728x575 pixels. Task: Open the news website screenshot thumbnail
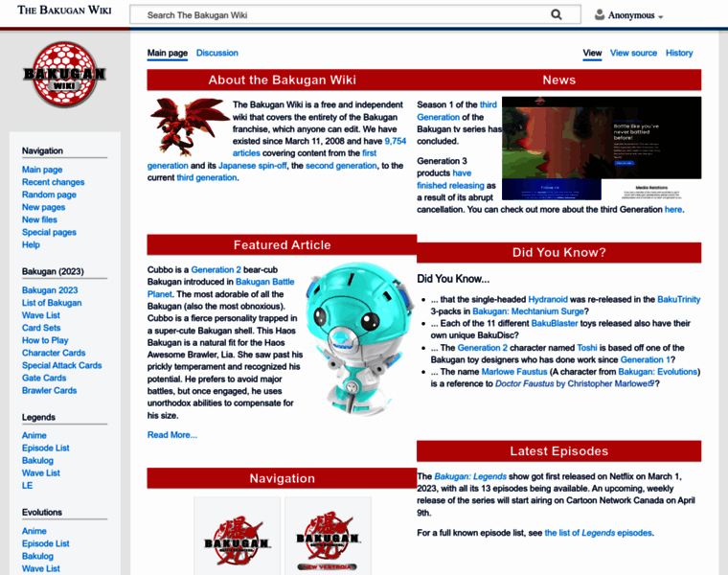[x=602, y=149]
